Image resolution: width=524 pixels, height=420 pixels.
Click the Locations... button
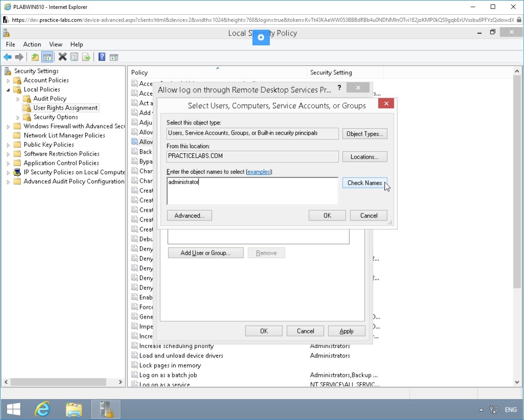click(364, 157)
